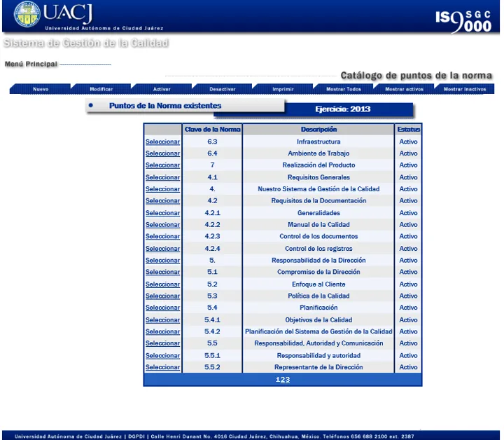Click page 1 in the table pager

pos(278,380)
